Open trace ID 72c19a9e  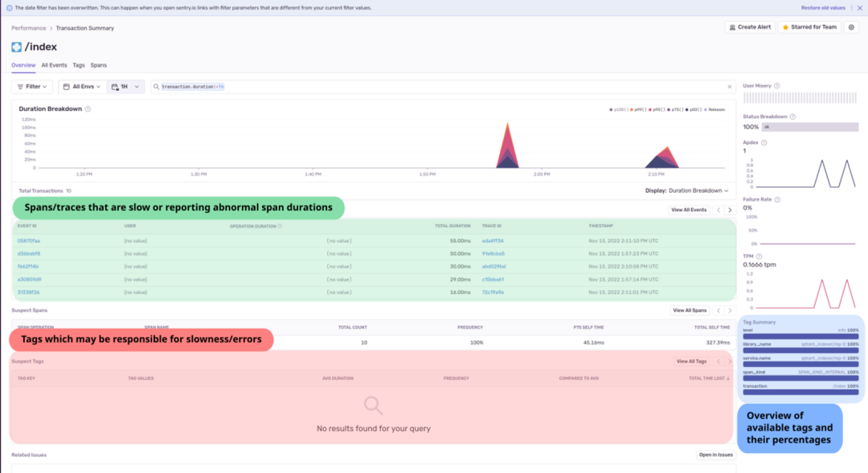click(x=493, y=292)
